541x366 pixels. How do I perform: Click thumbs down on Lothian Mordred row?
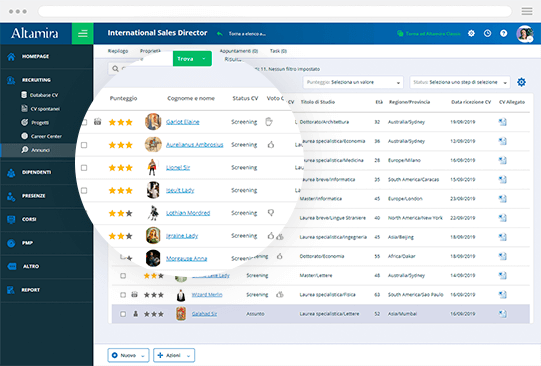(271, 213)
